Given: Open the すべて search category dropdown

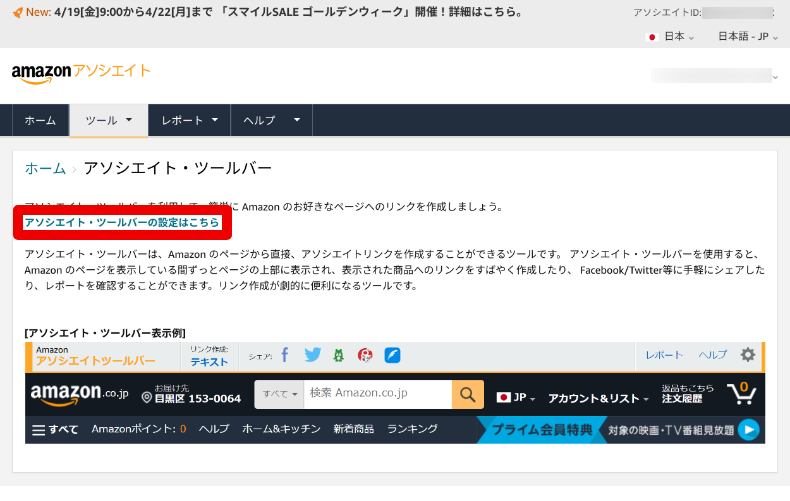Looking at the screenshot, I should click(280, 394).
